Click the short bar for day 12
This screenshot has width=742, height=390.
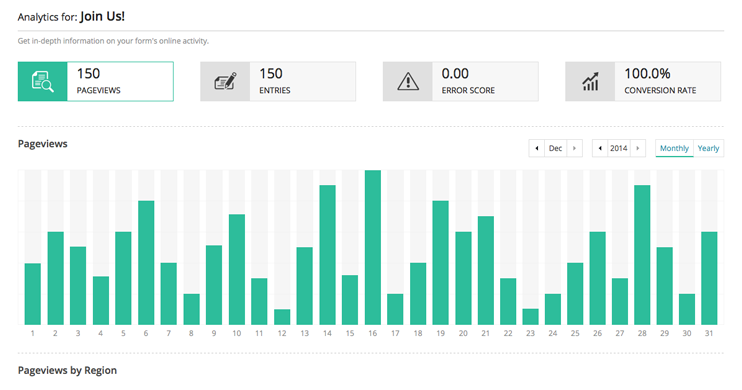coord(282,317)
